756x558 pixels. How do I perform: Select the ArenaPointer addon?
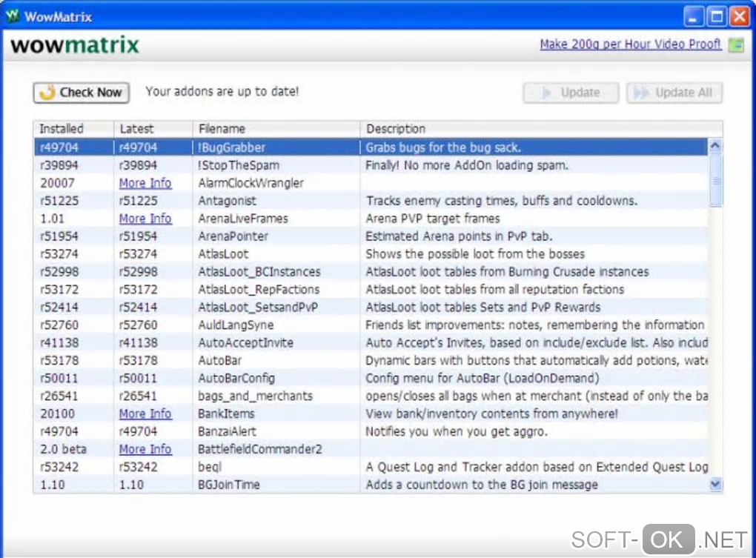233,236
